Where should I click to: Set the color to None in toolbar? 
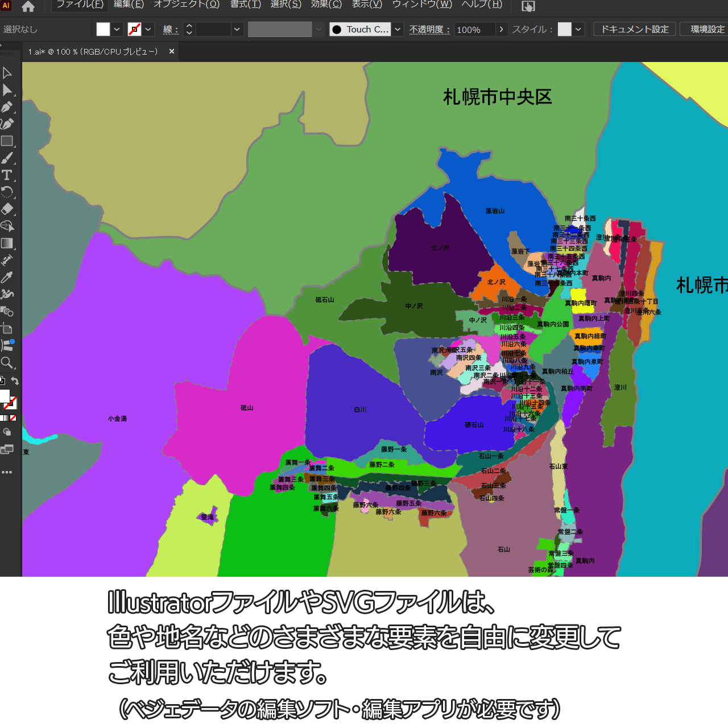[x=13, y=418]
